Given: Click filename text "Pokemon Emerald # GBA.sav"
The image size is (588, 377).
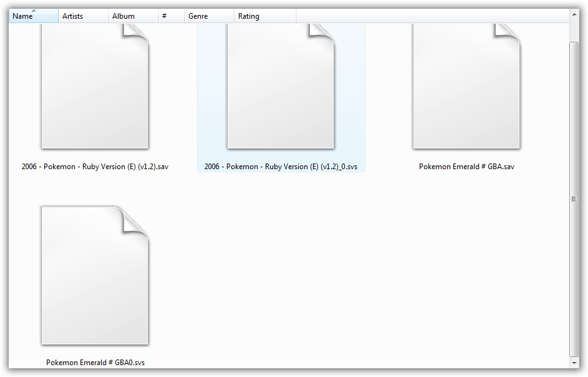Looking at the screenshot, I should [x=466, y=167].
